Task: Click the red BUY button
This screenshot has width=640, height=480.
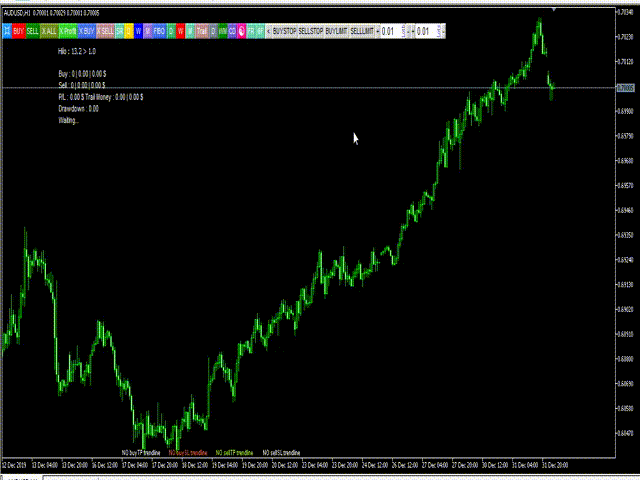Action: (19, 31)
